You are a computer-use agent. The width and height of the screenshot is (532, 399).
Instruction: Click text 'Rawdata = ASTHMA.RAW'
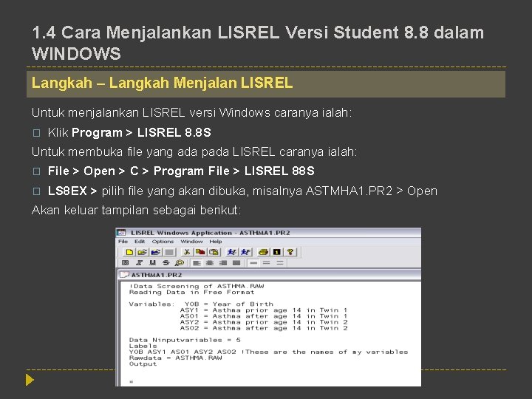pyautogui.click(x=175, y=358)
